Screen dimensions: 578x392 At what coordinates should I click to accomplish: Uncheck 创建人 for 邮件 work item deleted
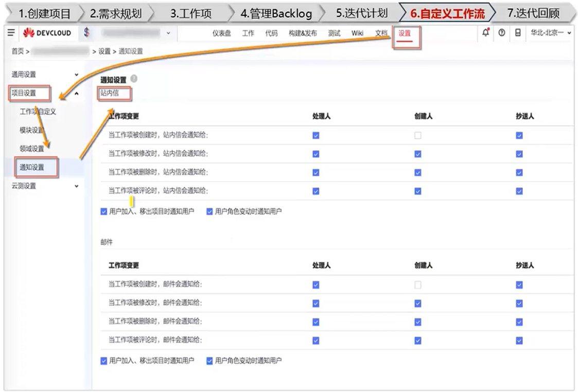pyautogui.click(x=417, y=322)
